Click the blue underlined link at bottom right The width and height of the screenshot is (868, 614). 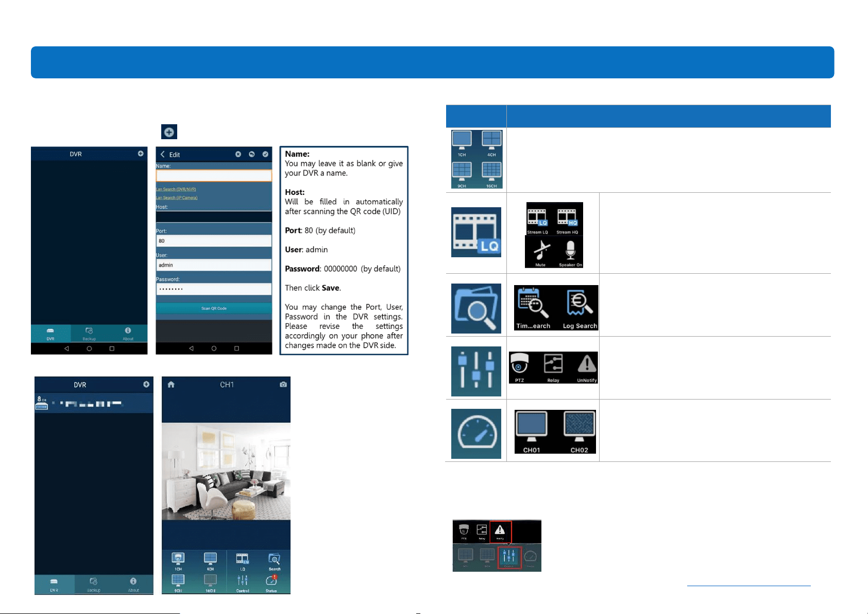(x=748, y=585)
